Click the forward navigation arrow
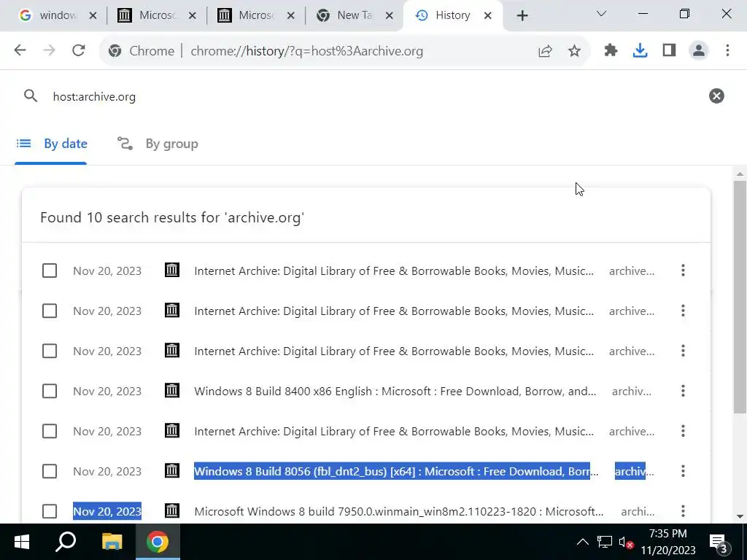This screenshot has height=560, width=747. [49, 50]
